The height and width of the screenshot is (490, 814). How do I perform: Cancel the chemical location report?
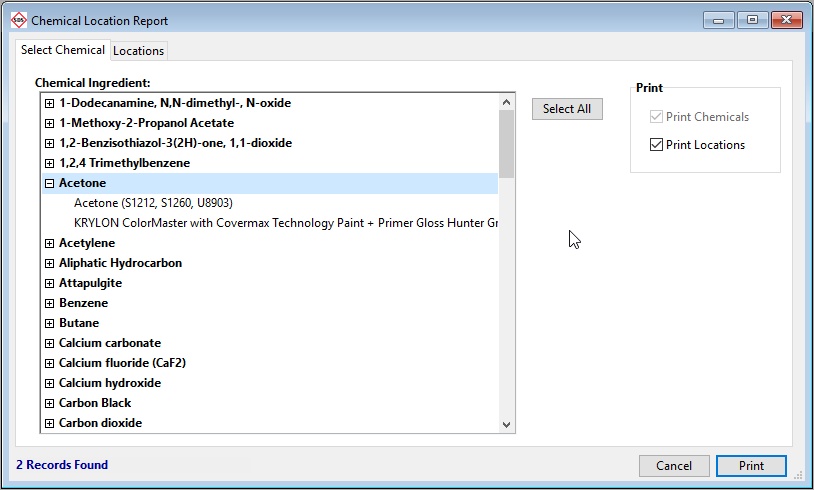(x=674, y=466)
